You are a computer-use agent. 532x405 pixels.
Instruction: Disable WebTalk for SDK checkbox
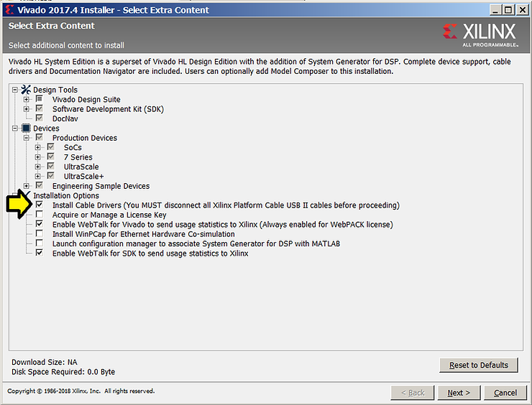click(x=40, y=253)
